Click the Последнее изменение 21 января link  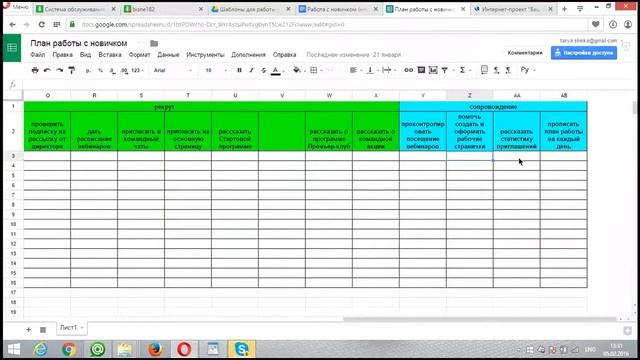click(x=353, y=54)
